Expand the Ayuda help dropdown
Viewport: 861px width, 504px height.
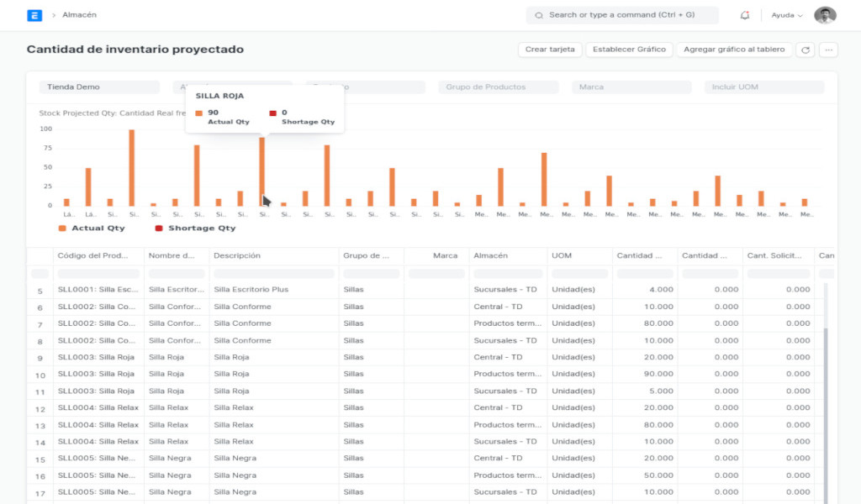[x=787, y=15]
